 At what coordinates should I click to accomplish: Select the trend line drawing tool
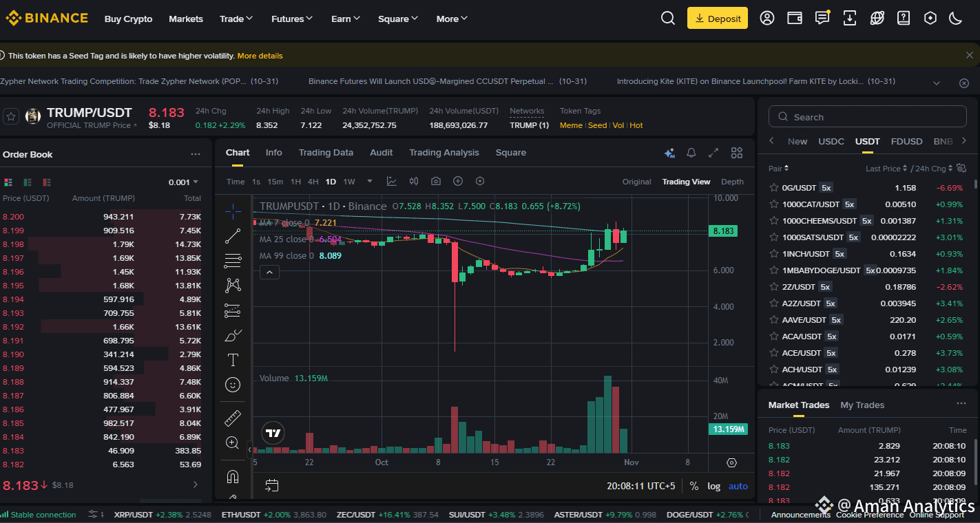click(x=233, y=236)
